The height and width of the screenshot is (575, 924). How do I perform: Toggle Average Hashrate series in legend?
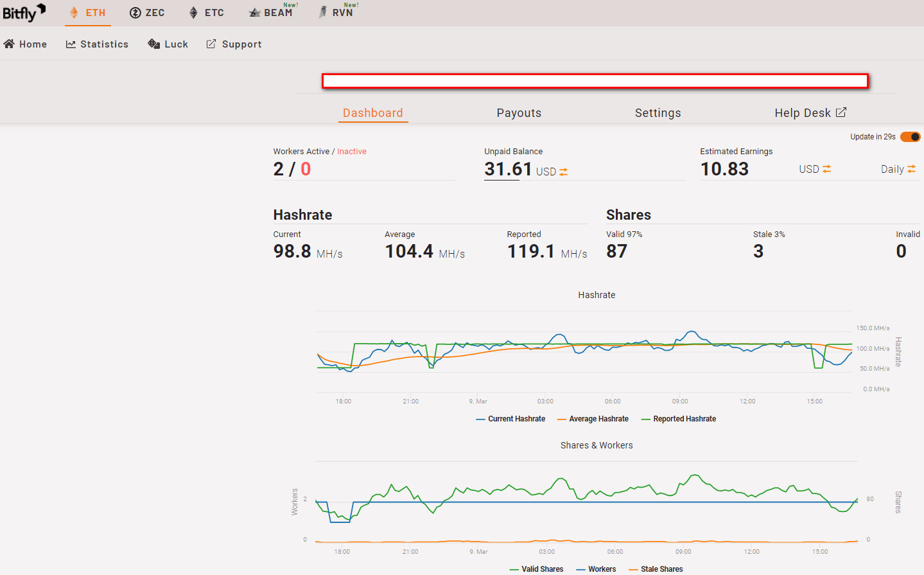[x=593, y=419]
